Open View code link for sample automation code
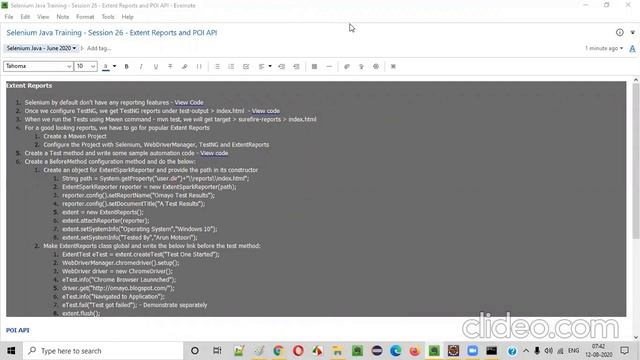The width and height of the screenshot is (640, 360). (x=214, y=153)
